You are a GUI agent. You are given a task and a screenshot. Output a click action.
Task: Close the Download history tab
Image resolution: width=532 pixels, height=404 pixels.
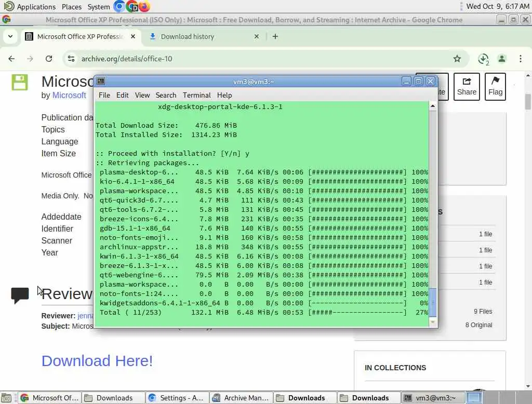point(257,36)
